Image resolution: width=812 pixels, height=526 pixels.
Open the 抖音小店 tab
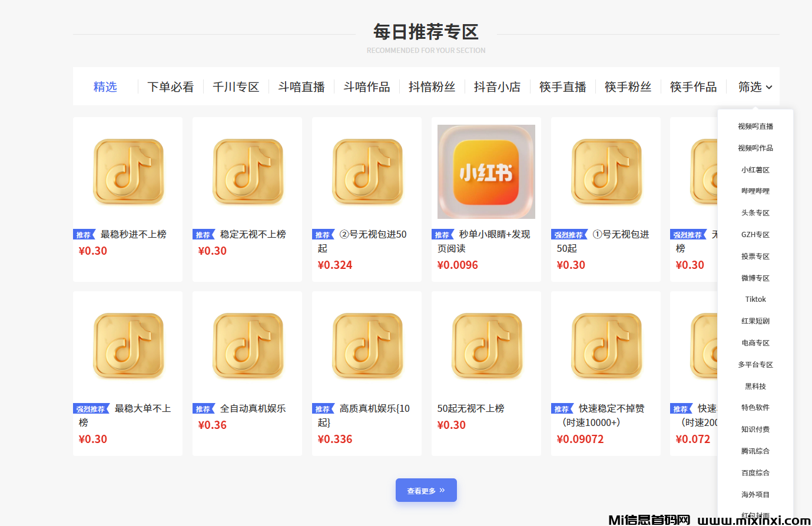497,87
